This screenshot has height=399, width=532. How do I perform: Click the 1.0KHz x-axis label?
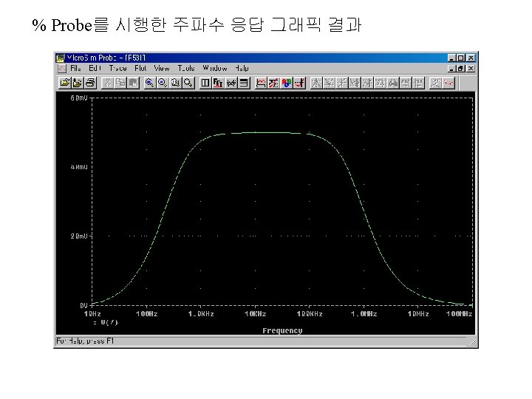point(201,314)
